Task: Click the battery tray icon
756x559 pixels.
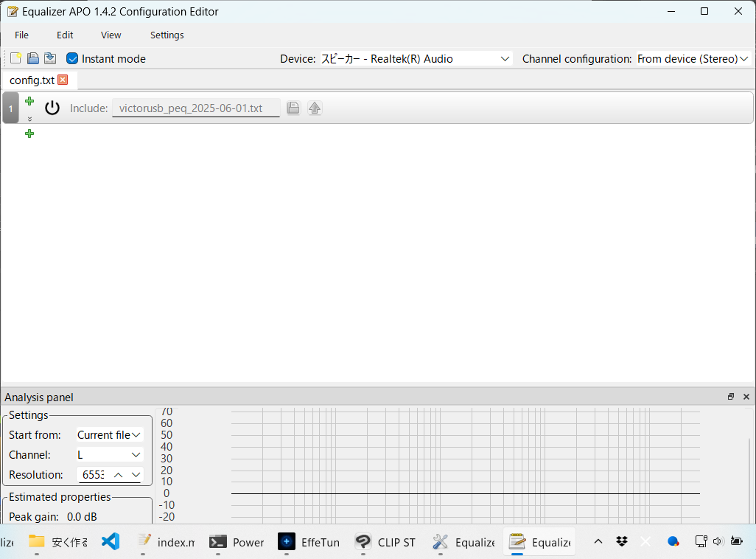Action: click(737, 541)
